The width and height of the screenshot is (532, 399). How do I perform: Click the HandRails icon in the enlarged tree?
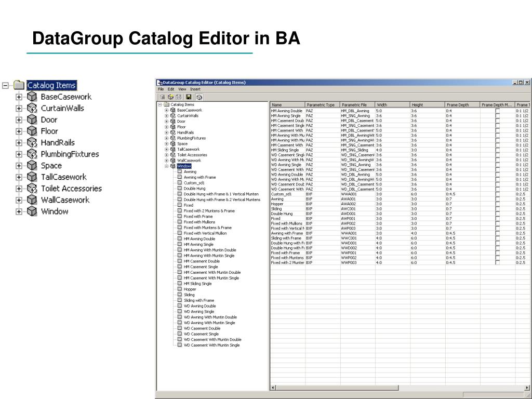click(32, 142)
